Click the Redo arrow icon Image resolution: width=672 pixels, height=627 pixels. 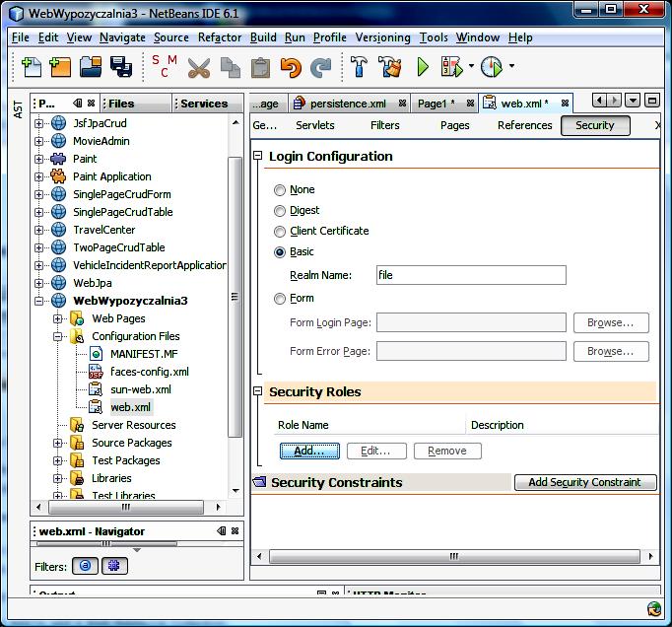pyautogui.click(x=321, y=68)
